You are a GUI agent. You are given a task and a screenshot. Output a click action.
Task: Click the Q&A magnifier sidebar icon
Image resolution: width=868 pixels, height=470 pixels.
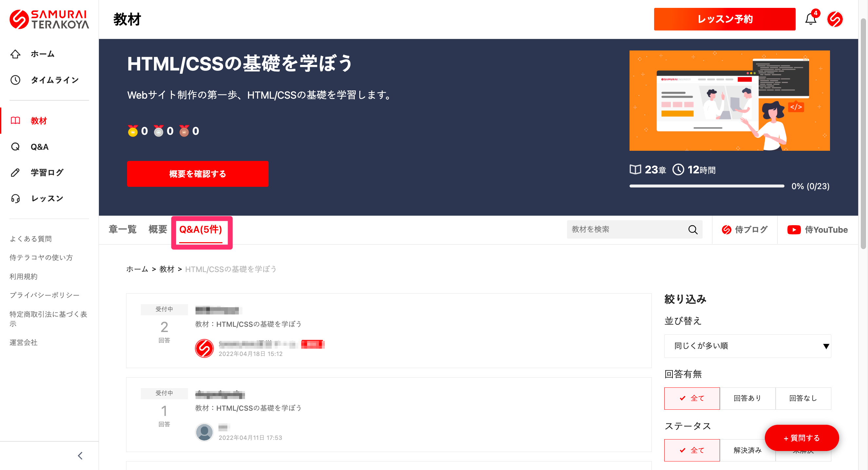pyautogui.click(x=15, y=147)
